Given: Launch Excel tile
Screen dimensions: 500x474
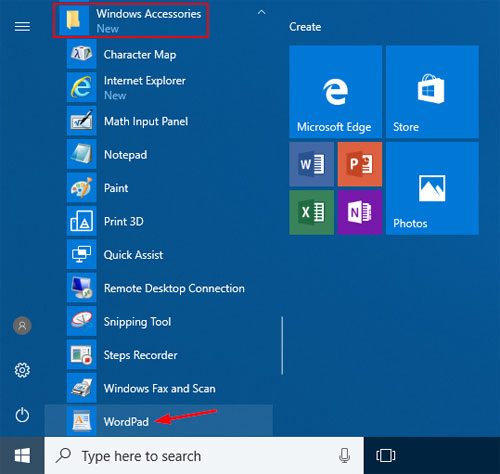Looking at the screenshot, I should [x=312, y=212].
